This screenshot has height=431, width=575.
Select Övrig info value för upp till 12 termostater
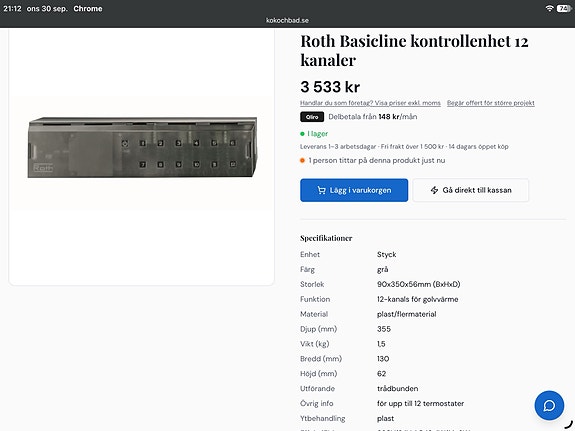coord(421,403)
